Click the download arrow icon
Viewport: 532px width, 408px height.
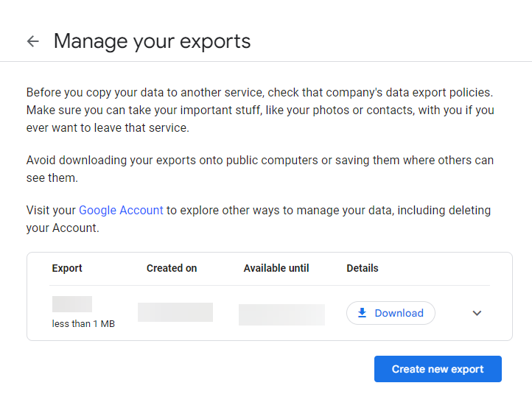(x=362, y=313)
